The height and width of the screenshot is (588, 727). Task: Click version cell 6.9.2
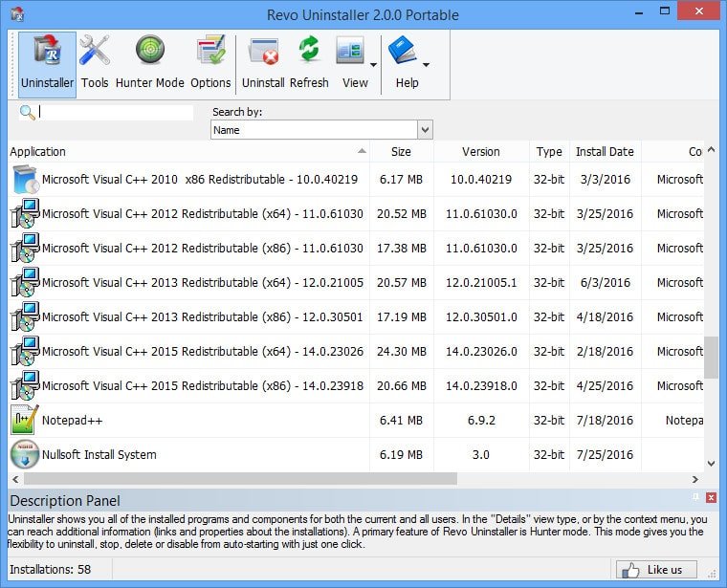[x=481, y=421]
